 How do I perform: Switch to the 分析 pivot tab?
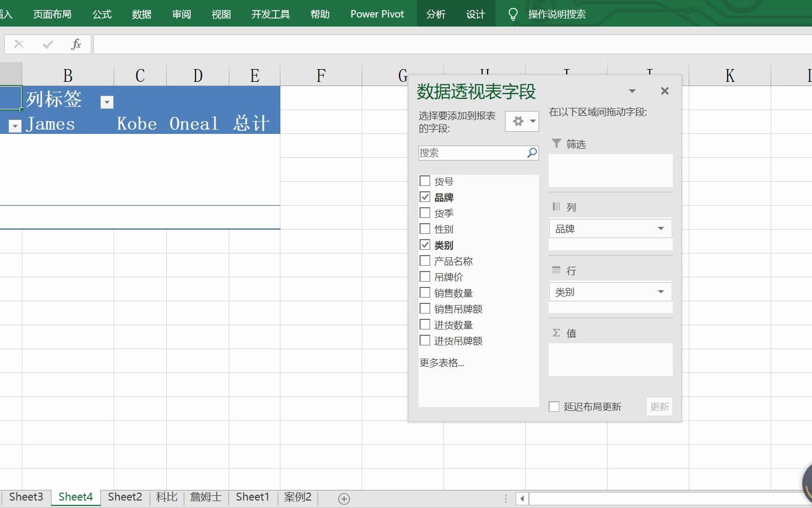436,14
